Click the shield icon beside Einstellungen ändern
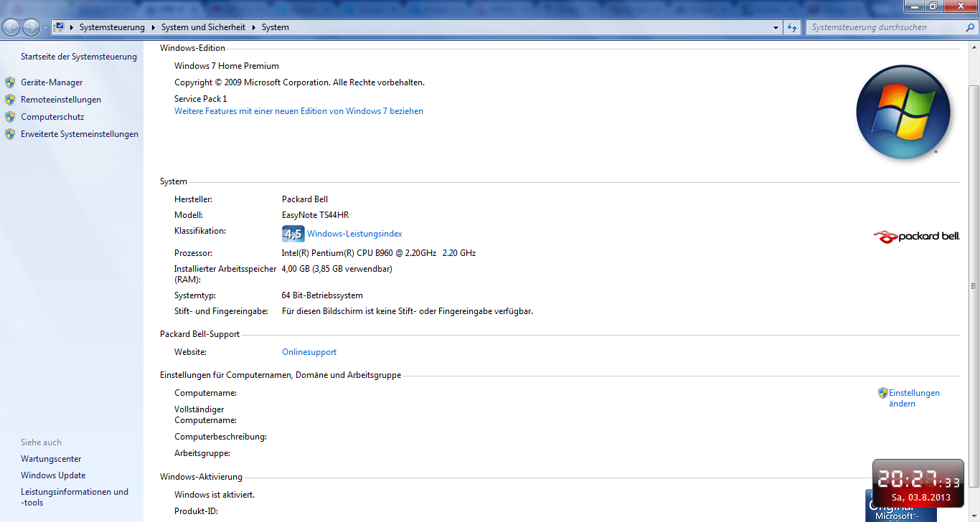Screen dimensions: 980x522 883,393
